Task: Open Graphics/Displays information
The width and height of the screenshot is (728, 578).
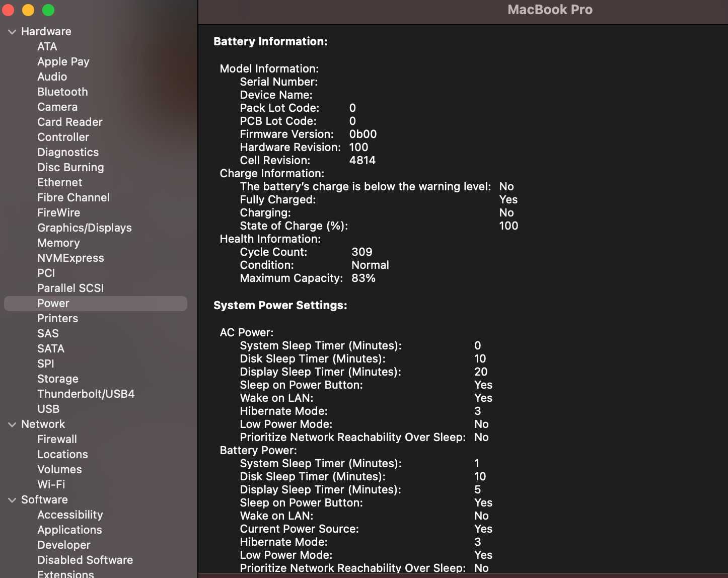Action: [84, 228]
